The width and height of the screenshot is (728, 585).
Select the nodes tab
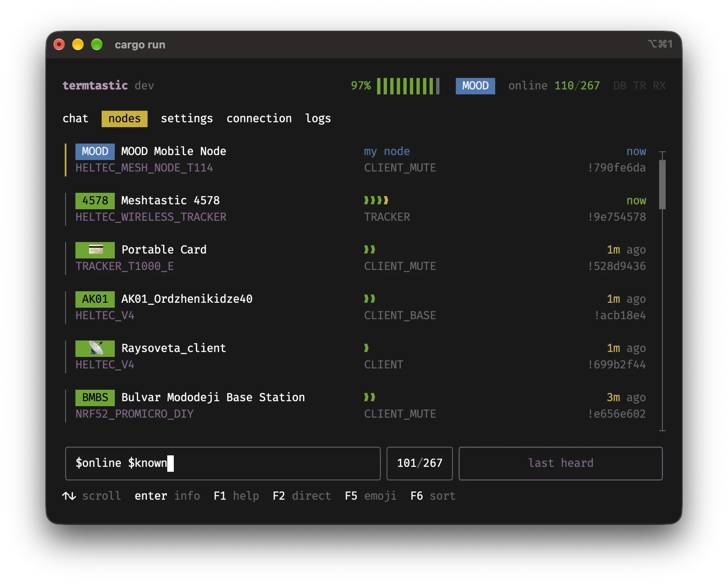pos(125,119)
